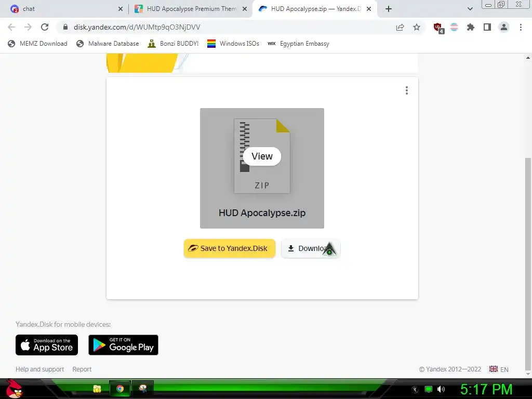The width and height of the screenshot is (532, 399).
Task: Expand the tab search chevron
Action: (x=470, y=9)
